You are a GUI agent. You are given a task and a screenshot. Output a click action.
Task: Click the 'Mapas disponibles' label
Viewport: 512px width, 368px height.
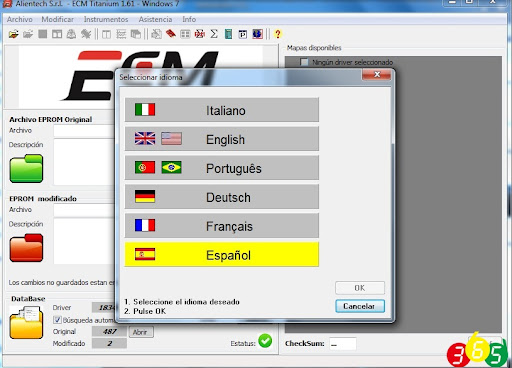click(314, 48)
